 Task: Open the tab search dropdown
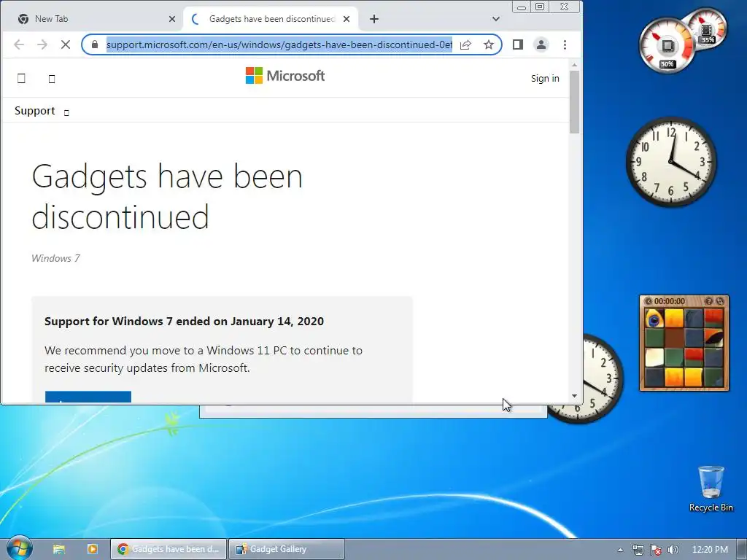pos(496,19)
